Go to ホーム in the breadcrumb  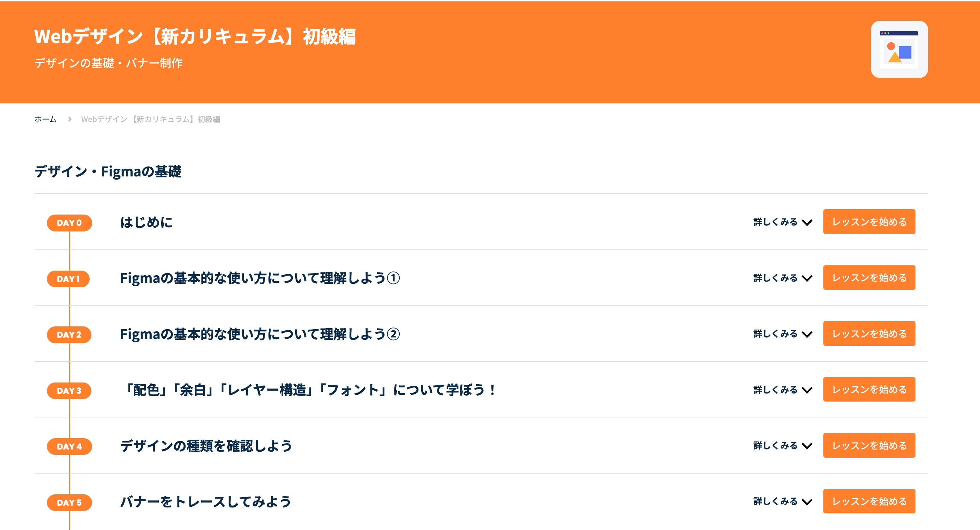click(45, 119)
